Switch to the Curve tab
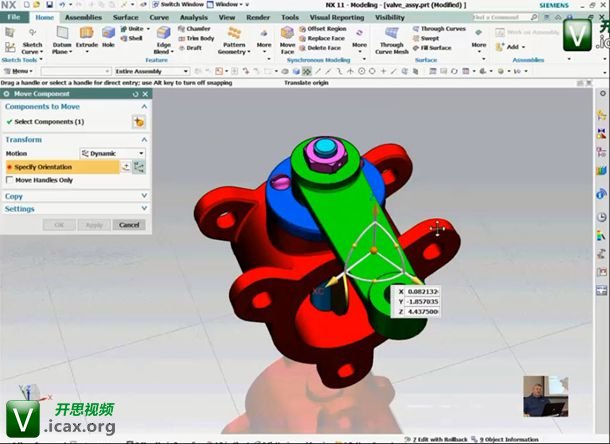 point(159,18)
